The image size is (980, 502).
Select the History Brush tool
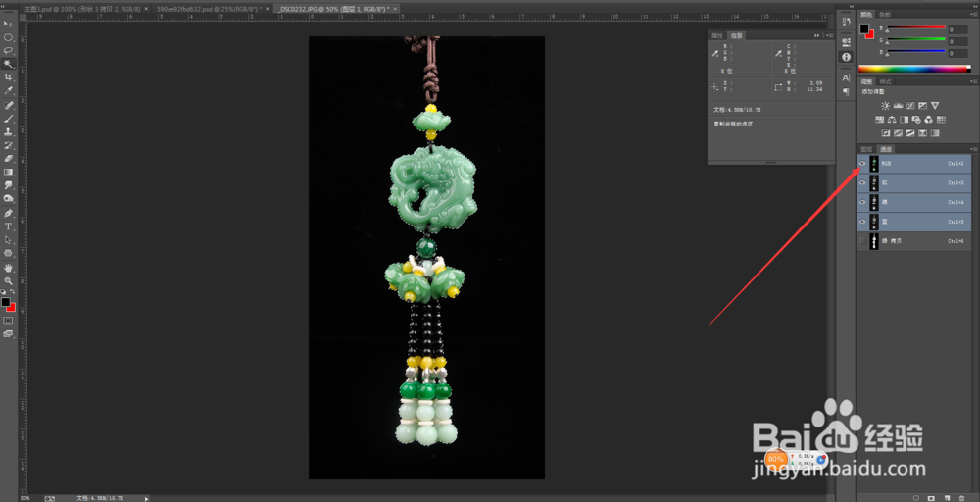click(x=8, y=145)
